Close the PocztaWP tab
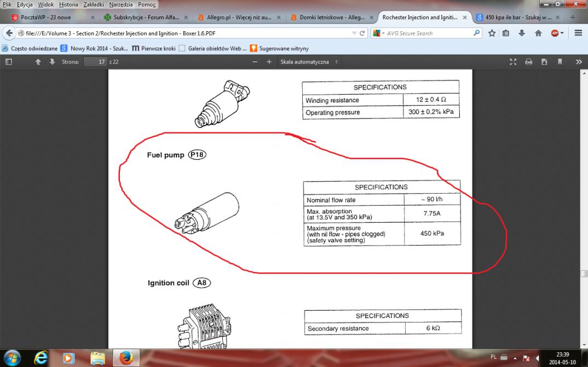The width and height of the screenshot is (588, 367). pyautogui.click(x=93, y=17)
